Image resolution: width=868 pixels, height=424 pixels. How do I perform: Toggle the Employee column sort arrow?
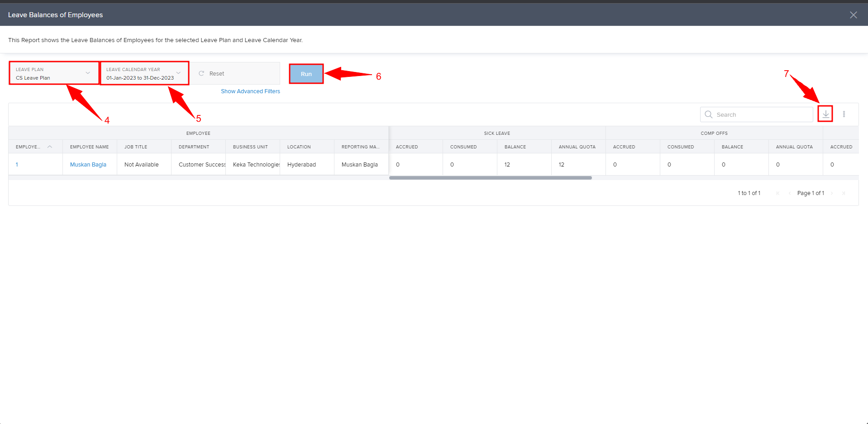click(50, 147)
